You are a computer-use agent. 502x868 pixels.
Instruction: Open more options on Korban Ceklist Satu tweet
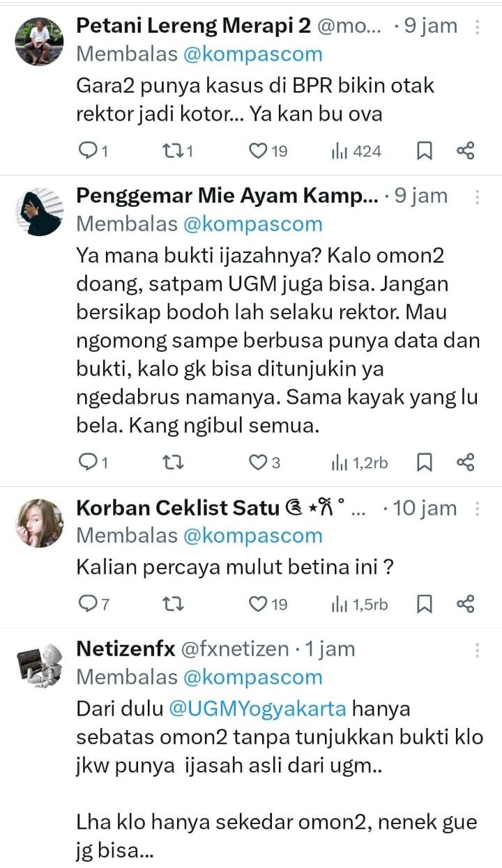pyautogui.click(x=477, y=509)
